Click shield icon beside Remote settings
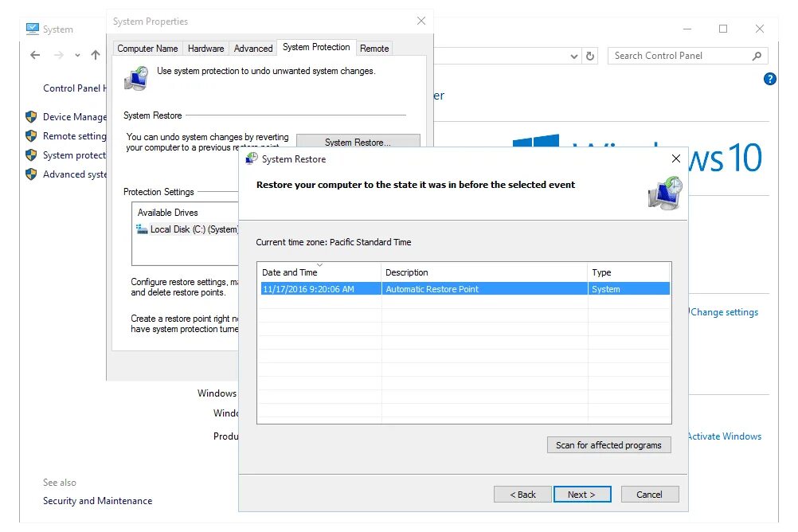The image size is (798, 532). coord(31,136)
